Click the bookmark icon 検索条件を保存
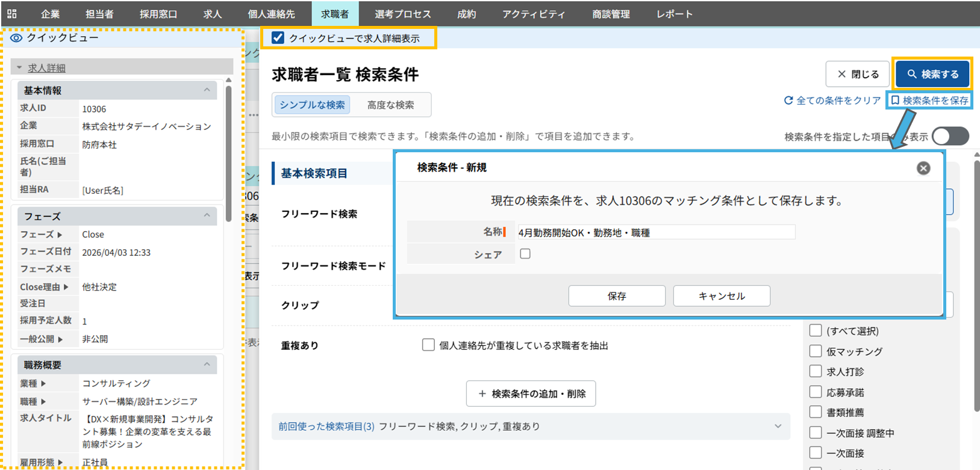980x470 pixels. coord(895,100)
